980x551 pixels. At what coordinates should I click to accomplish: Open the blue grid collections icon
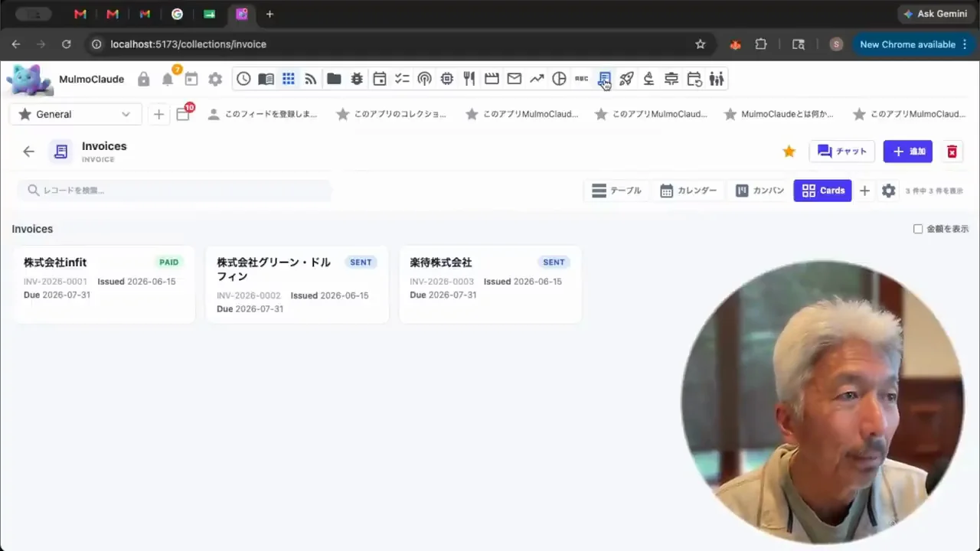289,78
